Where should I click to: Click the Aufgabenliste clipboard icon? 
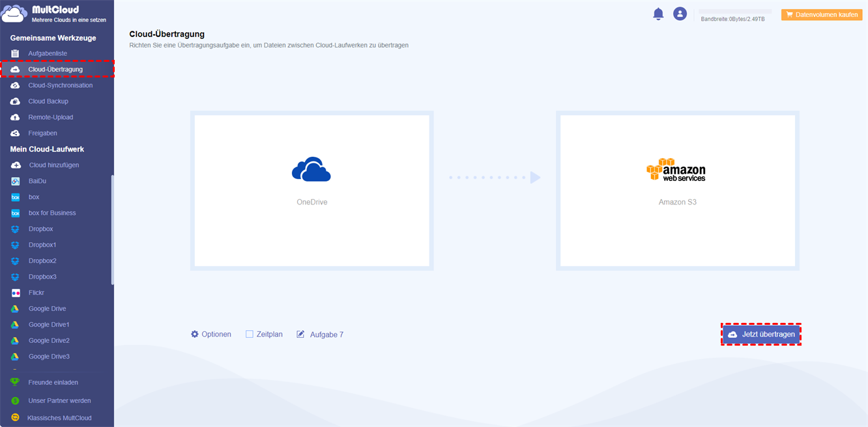[15, 53]
